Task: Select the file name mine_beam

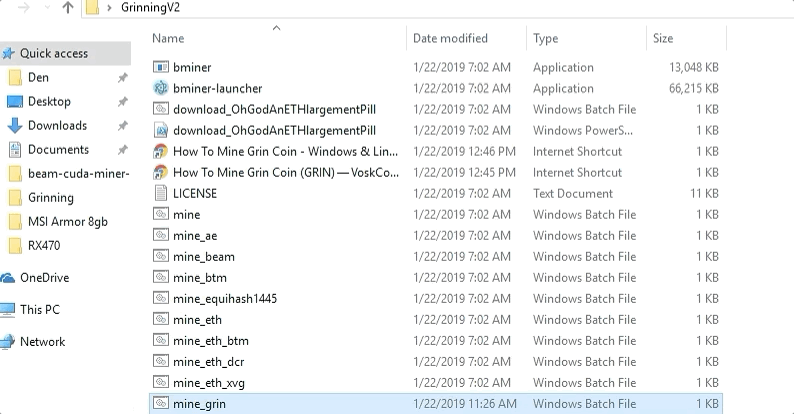Action: point(204,257)
